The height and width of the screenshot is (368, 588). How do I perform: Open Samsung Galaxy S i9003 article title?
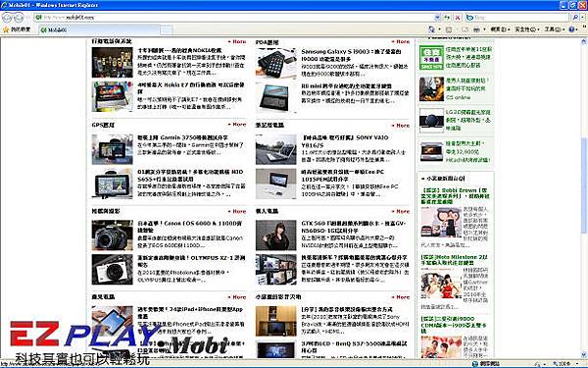tap(351, 55)
